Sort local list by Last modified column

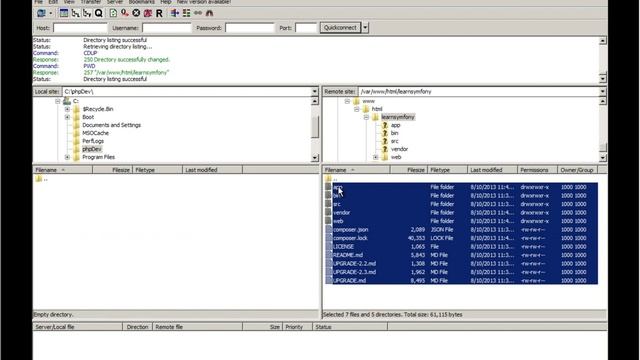tap(212, 170)
